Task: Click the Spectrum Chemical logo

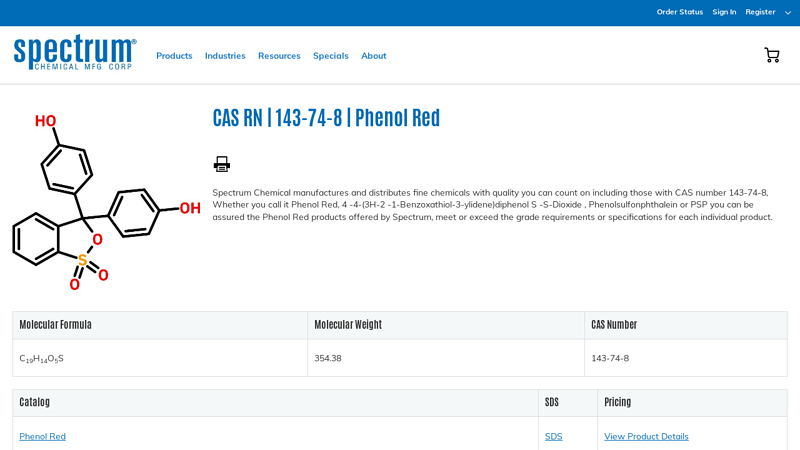Action: [x=75, y=53]
